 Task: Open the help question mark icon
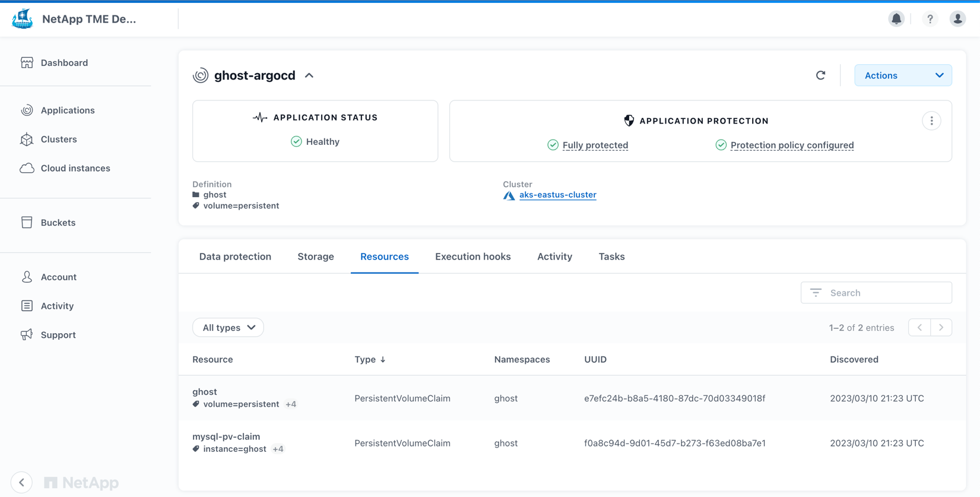[x=930, y=19]
